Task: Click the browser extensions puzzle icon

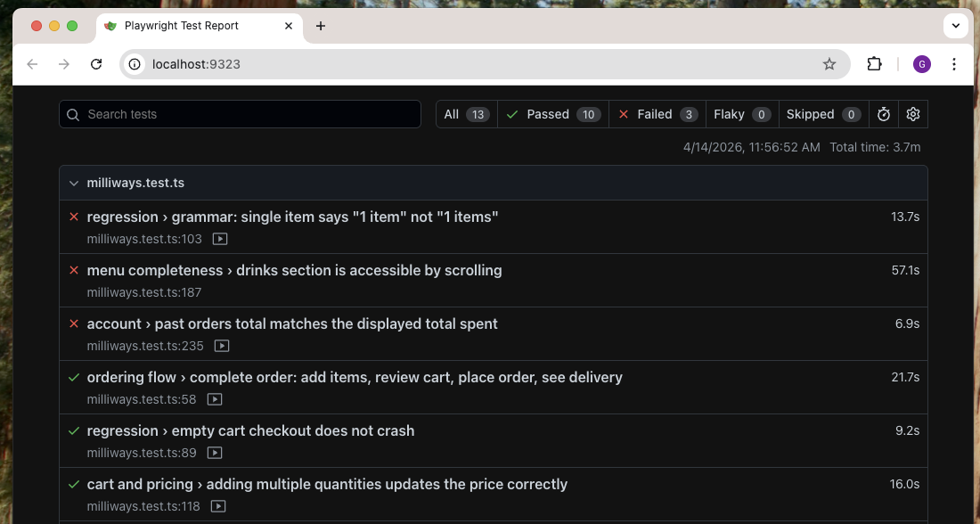Action: point(874,64)
